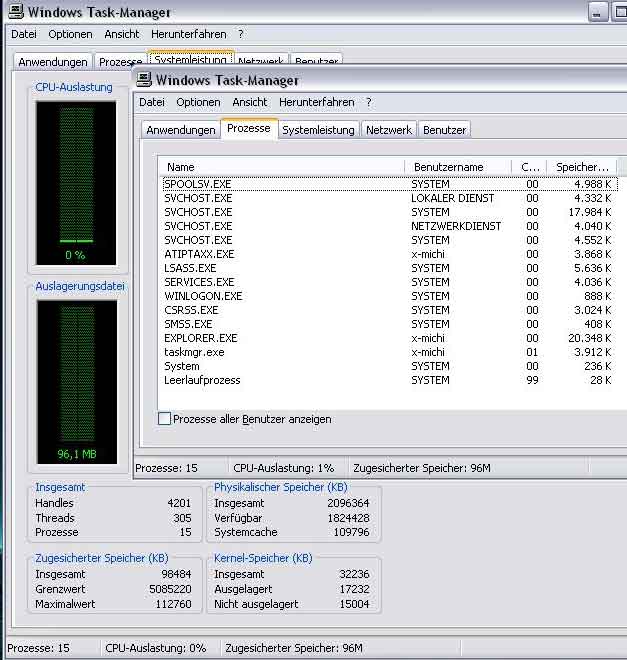Open Ansicht menu in back Task-Manager window

point(122,34)
